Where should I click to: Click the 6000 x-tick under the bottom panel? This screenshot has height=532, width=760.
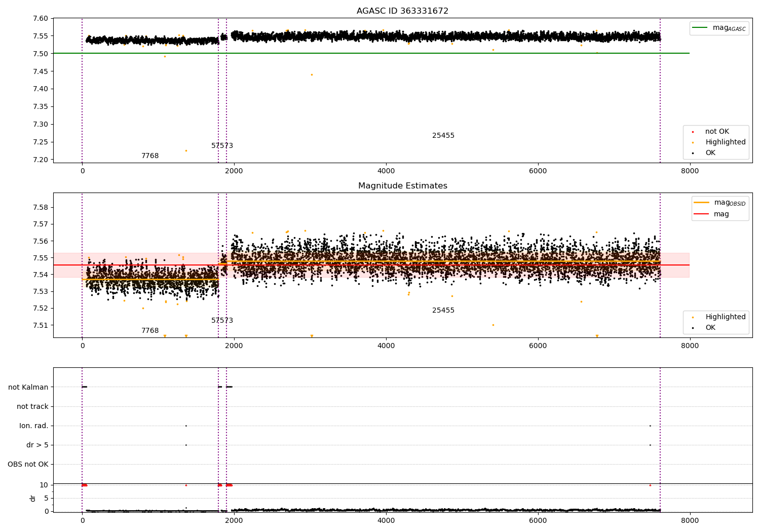(x=538, y=521)
